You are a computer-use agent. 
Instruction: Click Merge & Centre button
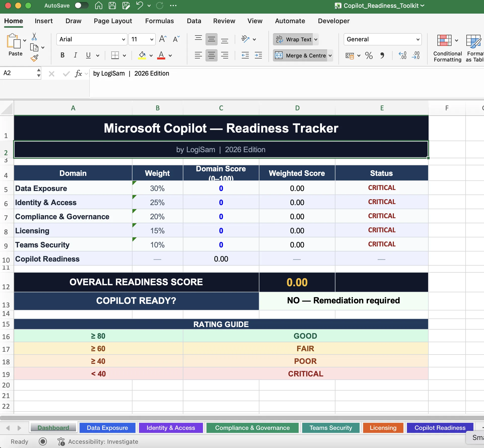click(x=300, y=55)
